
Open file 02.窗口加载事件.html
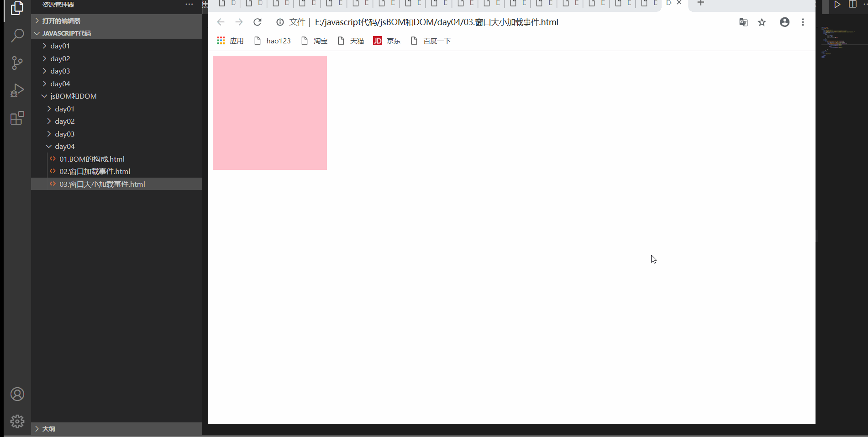tap(116, 171)
